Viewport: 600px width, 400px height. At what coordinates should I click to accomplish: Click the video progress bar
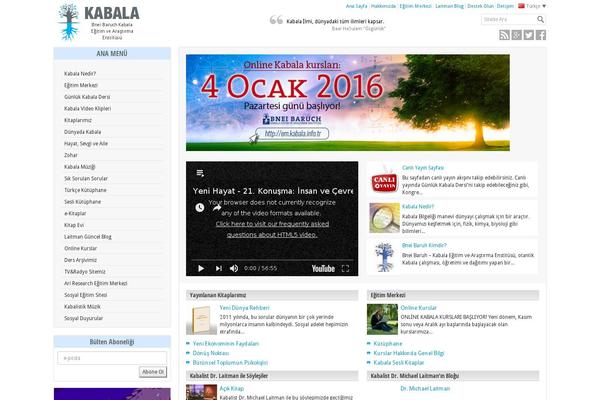click(272, 260)
